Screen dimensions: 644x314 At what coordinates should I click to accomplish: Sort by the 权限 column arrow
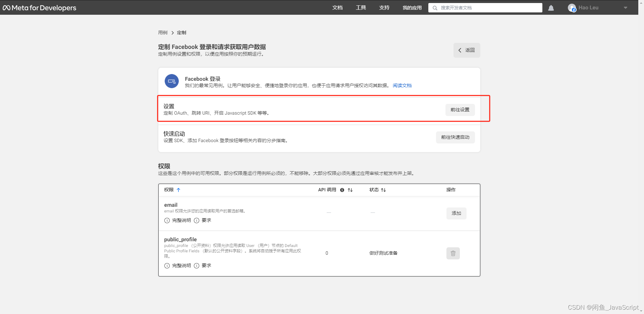pyautogui.click(x=178, y=190)
